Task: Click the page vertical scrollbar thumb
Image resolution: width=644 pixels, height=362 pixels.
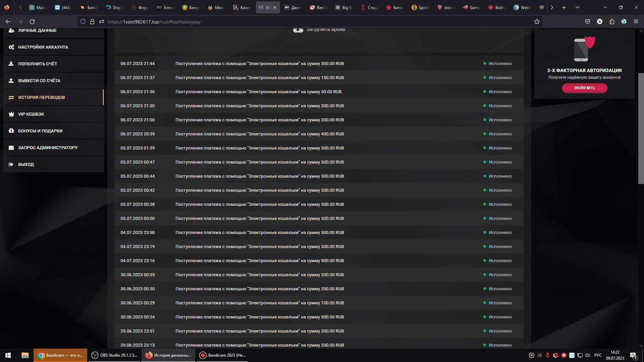Action: [641, 128]
